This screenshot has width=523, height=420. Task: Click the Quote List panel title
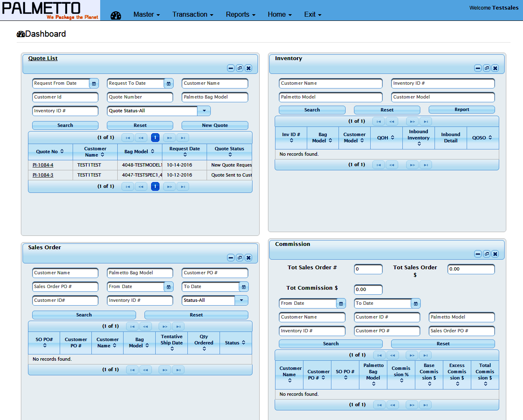pos(43,58)
